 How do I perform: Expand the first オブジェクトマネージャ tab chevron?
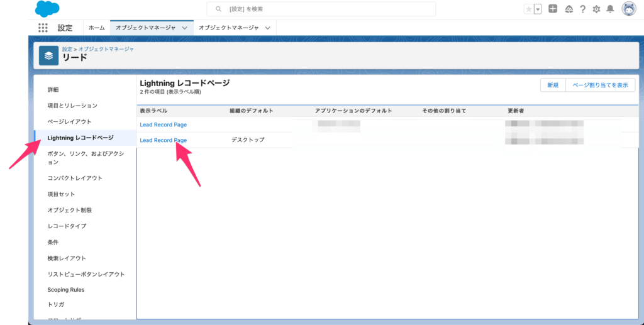click(x=185, y=28)
